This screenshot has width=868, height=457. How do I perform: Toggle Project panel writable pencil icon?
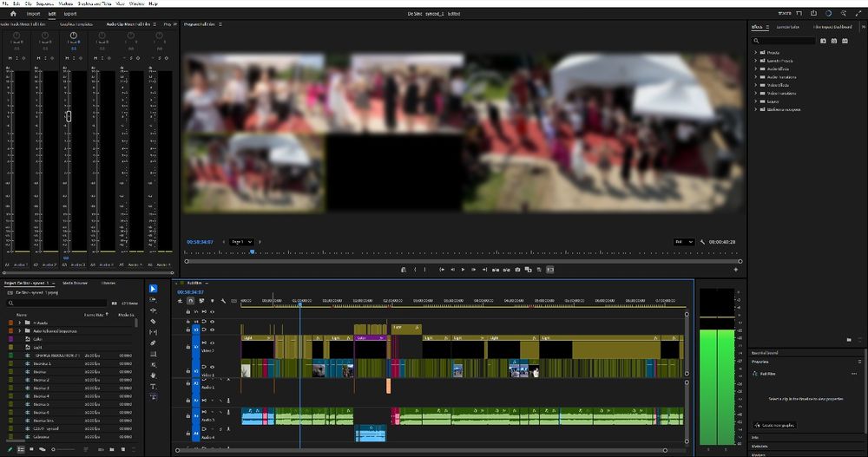[x=10, y=449]
